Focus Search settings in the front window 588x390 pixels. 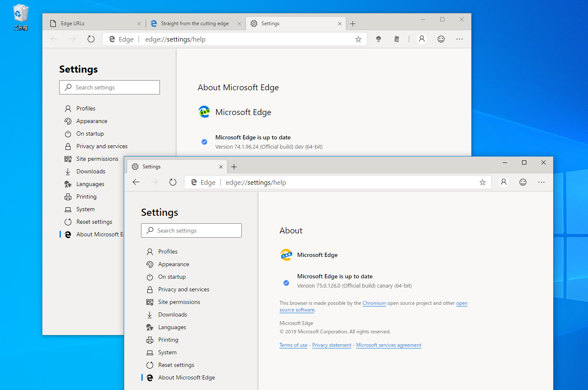[x=191, y=230]
